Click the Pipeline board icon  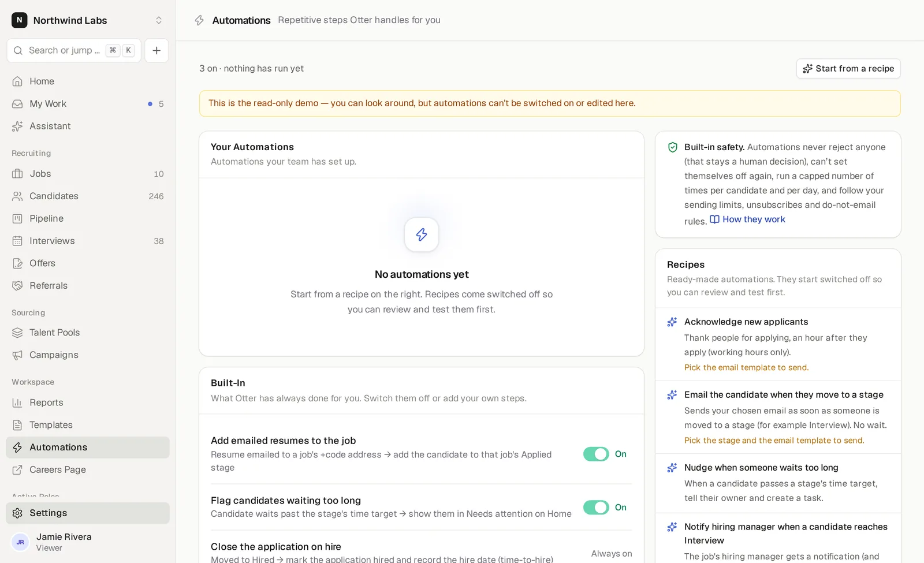(x=18, y=219)
